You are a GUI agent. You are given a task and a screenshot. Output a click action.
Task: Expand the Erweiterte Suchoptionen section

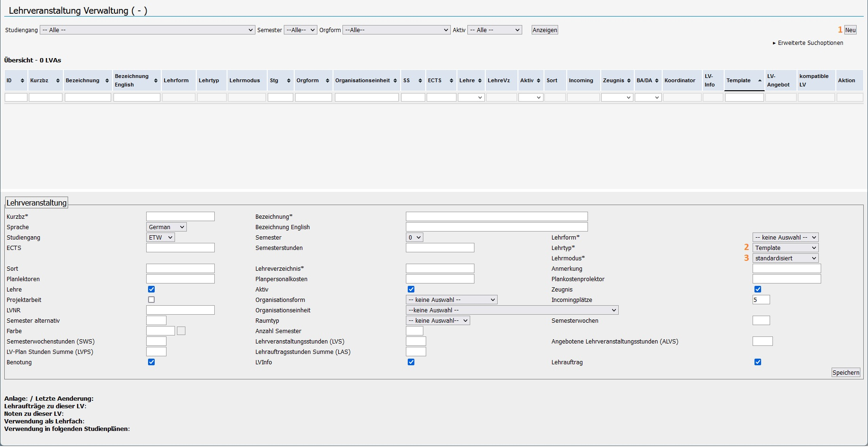pos(809,43)
